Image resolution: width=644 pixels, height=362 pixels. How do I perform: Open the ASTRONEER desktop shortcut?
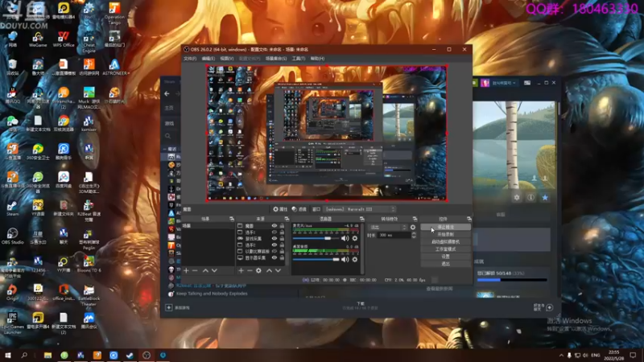(x=114, y=68)
